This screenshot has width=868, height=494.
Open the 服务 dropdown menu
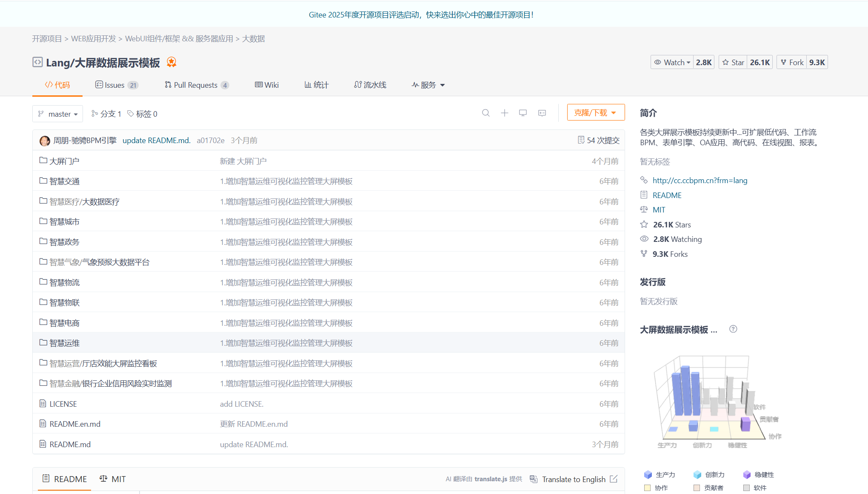click(x=428, y=85)
